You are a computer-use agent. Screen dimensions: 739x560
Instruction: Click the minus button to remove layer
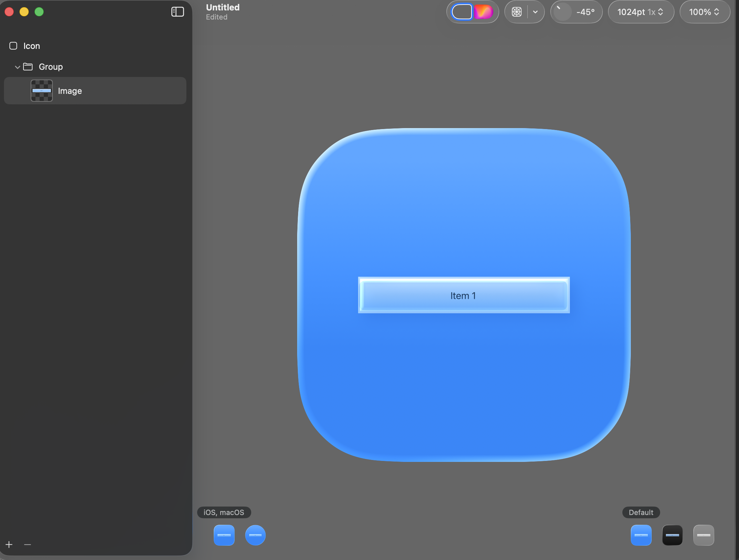(27, 544)
